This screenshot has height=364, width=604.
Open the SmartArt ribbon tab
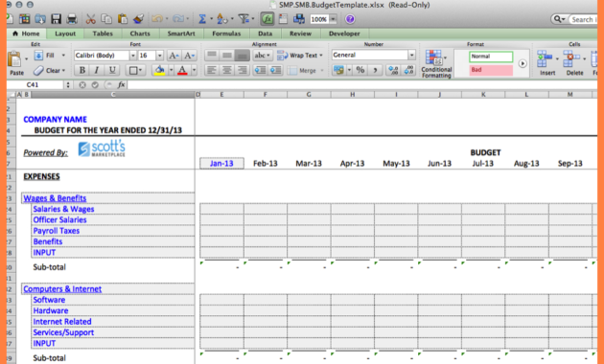[181, 34]
